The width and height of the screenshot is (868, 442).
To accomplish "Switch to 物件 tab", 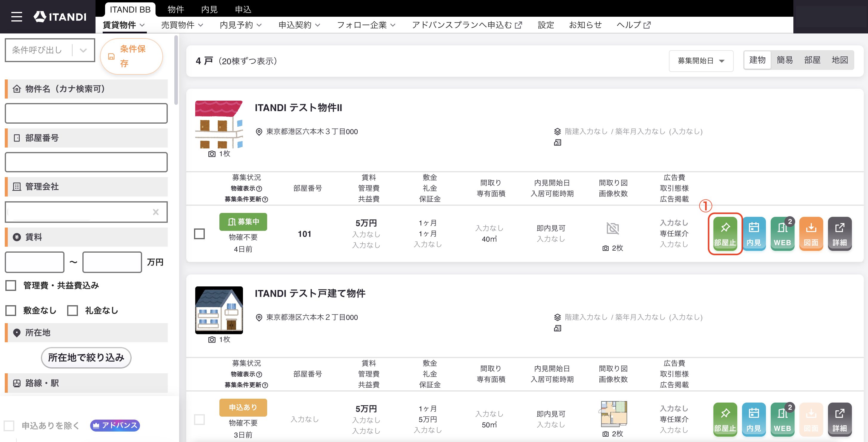I will click(176, 10).
